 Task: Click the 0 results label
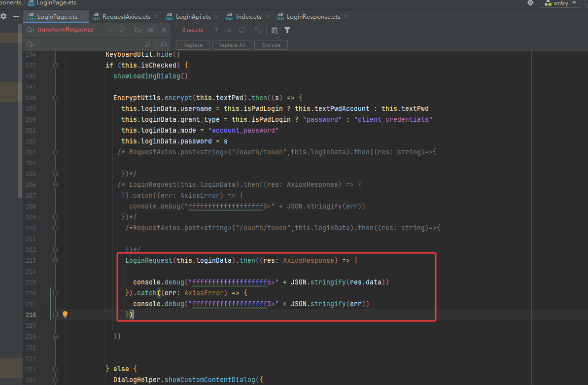coord(193,31)
